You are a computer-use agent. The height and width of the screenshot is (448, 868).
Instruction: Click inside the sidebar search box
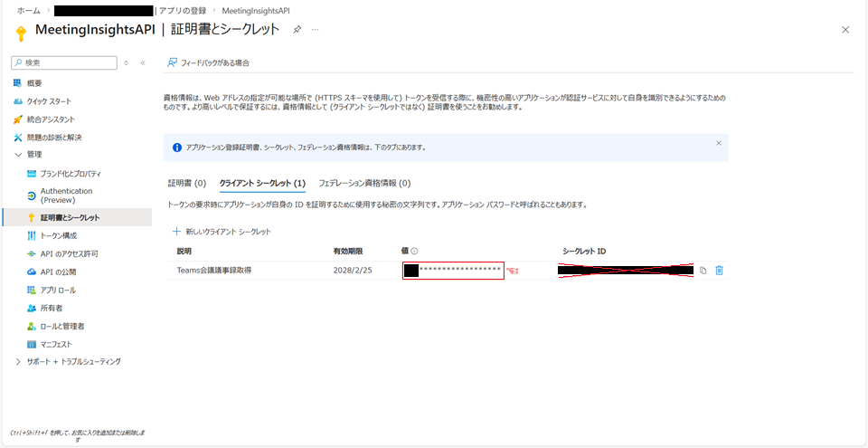click(64, 62)
